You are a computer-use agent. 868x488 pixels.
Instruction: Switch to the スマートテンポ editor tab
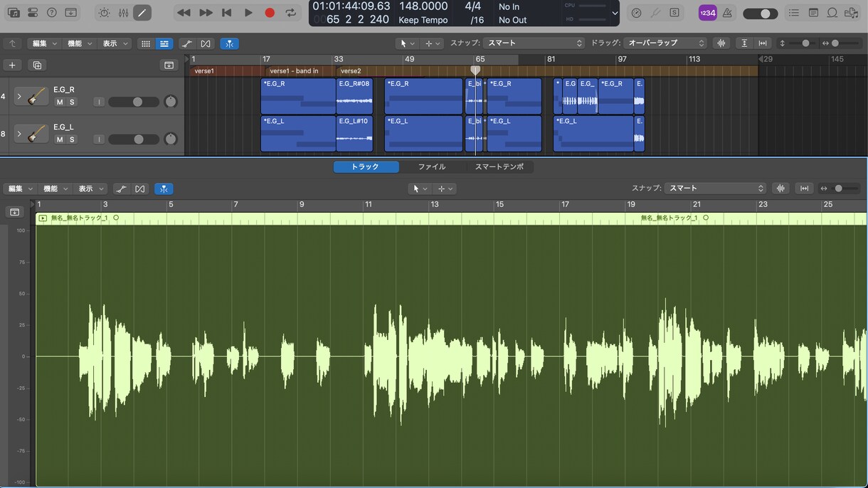coord(499,167)
